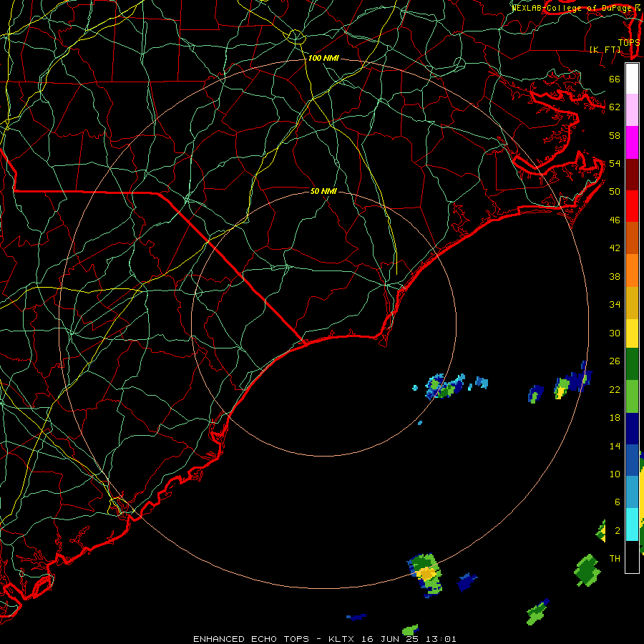
Task: Click the yellow-core echo on the 100 NMI ring
Action: tap(426, 575)
